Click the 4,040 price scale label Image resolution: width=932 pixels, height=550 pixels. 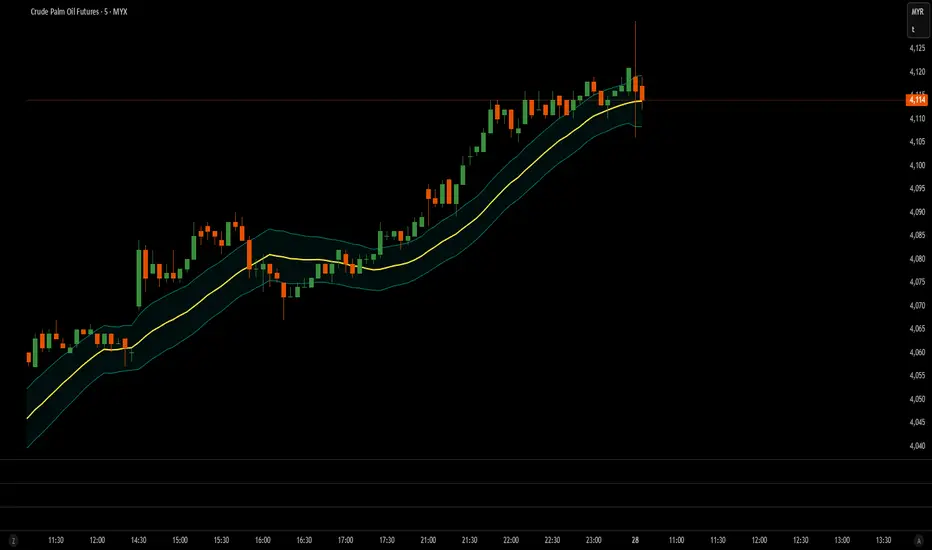[917, 445]
